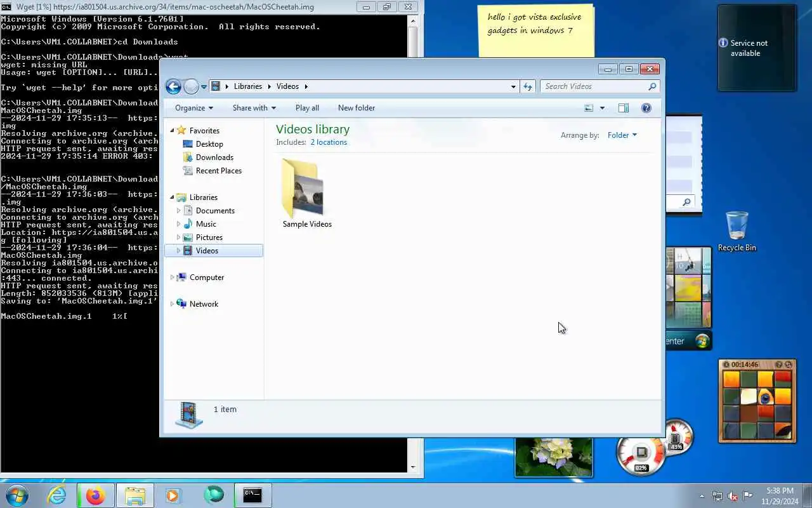Open the address bar previous locations dropdown
Screen dimensions: 812x508
(513, 86)
